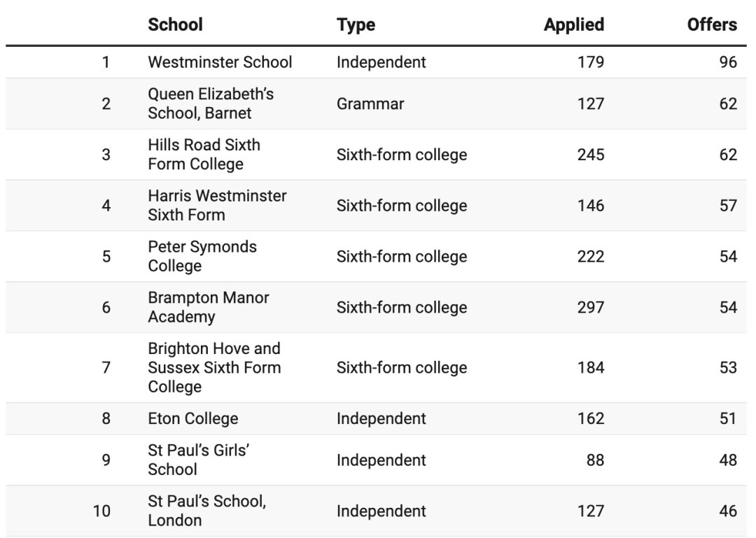Select St Paul's Girls' School entry
The image size is (756, 538).
[x=199, y=460]
